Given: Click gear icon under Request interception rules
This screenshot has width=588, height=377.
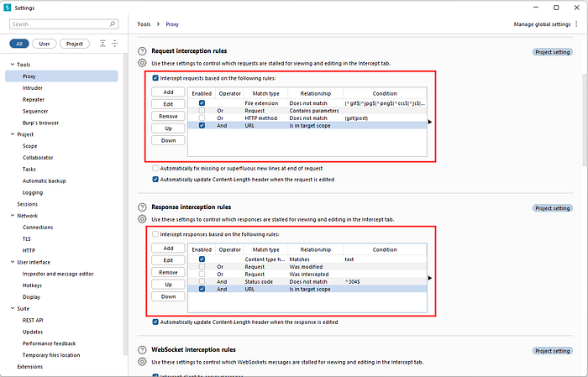Looking at the screenshot, I should tap(142, 63).
